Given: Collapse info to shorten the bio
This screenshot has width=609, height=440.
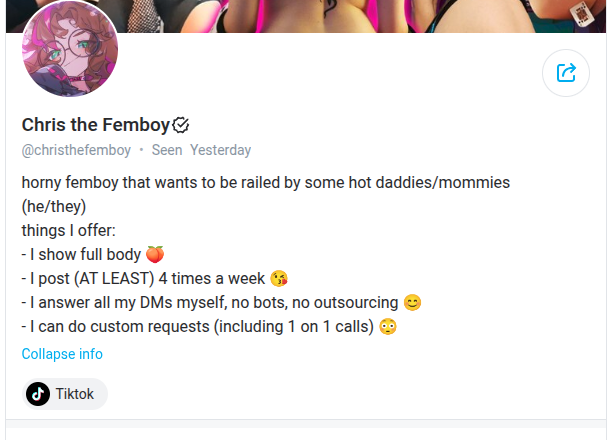Looking at the screenshot, I should [62, 354].
